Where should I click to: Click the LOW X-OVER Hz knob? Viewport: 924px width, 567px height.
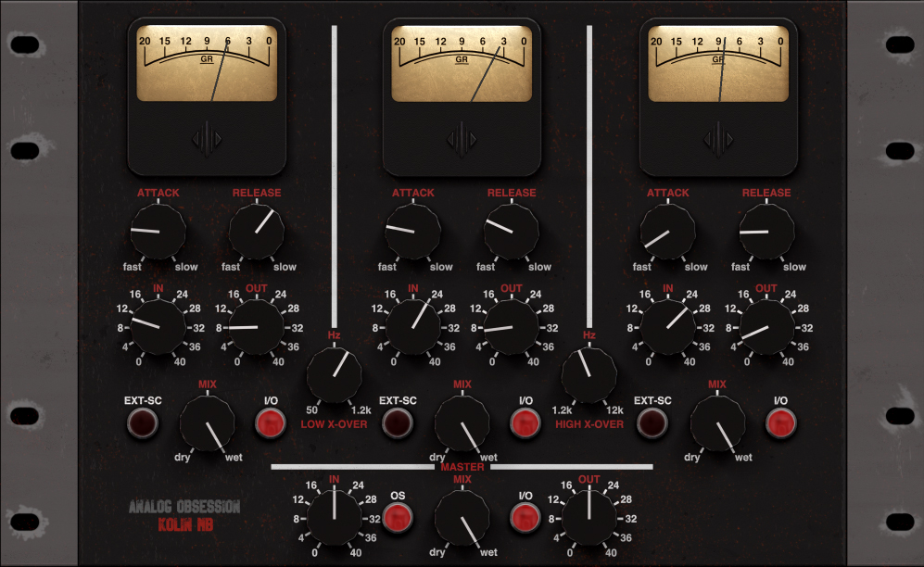pyautogui.click(x=335, y=374)
